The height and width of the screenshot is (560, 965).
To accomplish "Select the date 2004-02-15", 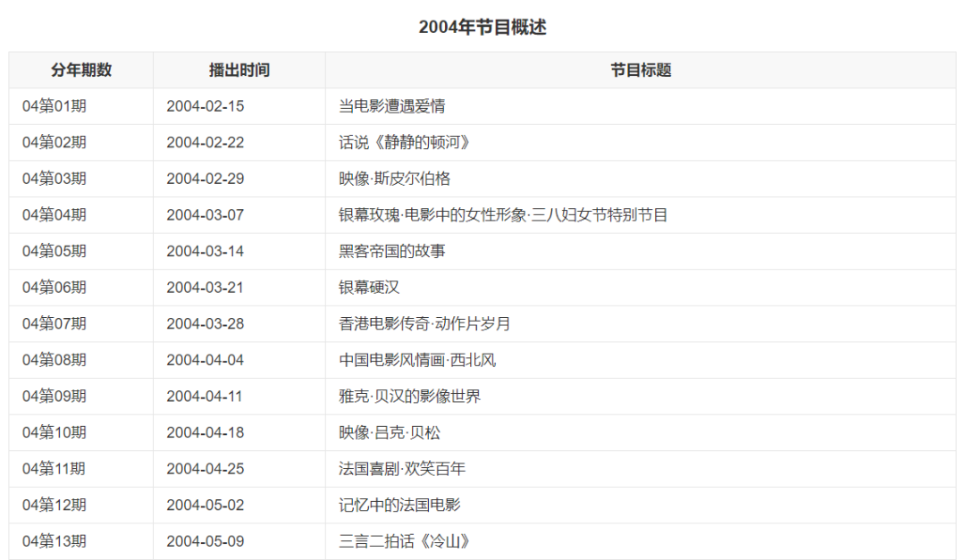I will click(x=205, y=106).
